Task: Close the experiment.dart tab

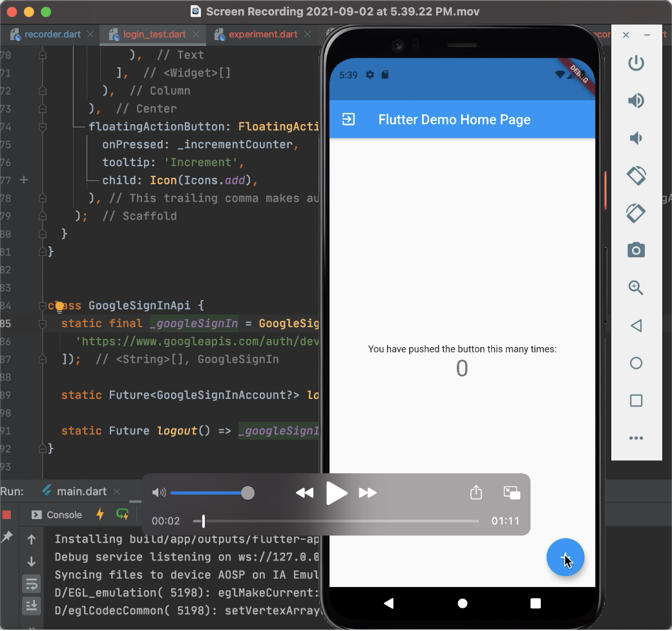Action: pyautogui.click(x=308, y=34)
